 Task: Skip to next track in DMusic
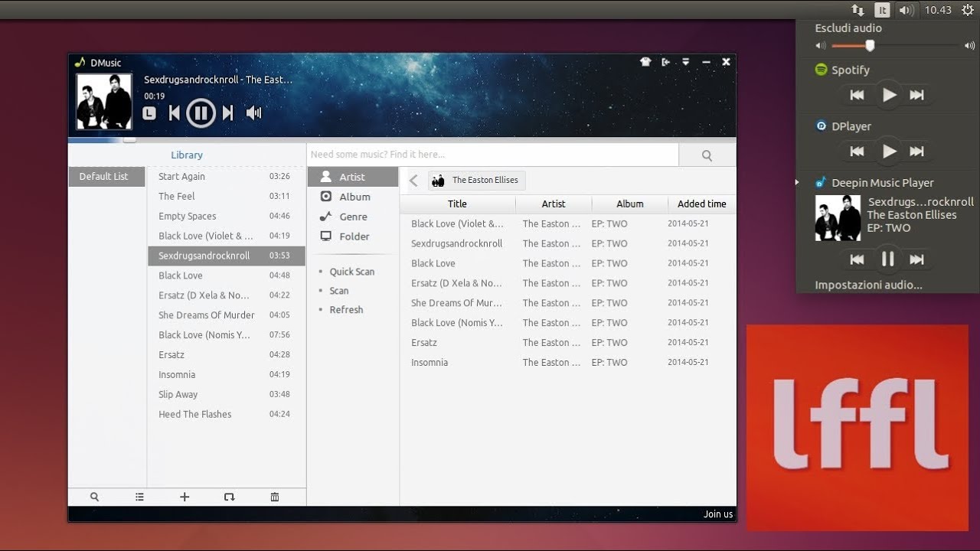[x=227, y=113]
